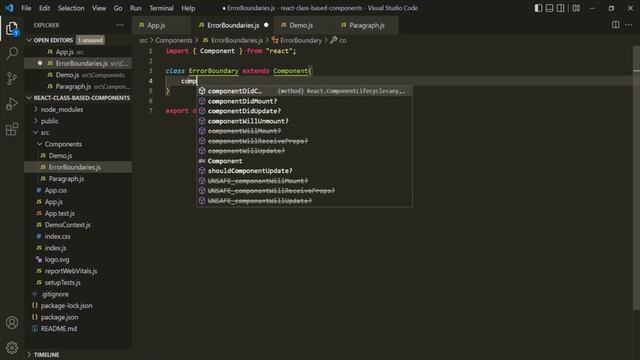Choose the Component text suggestion
The image size is (640, 360).
click(x=304, y=161)
